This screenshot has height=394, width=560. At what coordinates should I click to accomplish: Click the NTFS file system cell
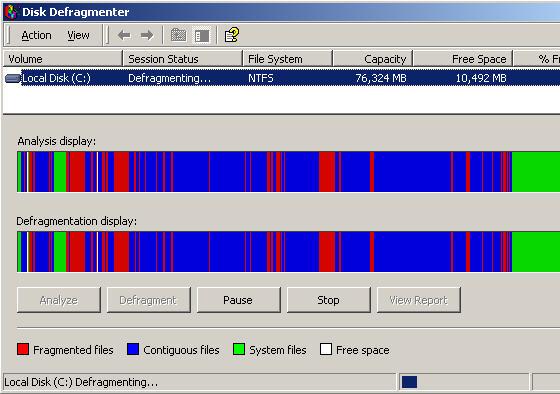pyautogui.click(x=261, y=78)
